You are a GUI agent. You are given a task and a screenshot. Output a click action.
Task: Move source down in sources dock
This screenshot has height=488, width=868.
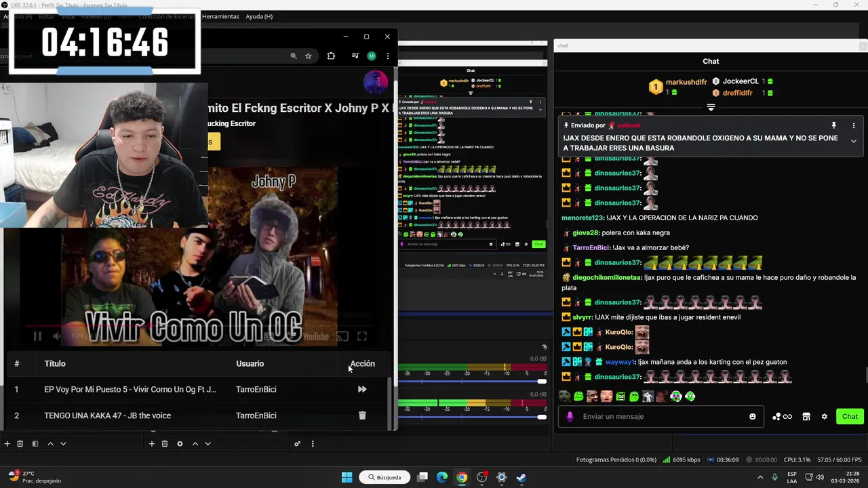[x=208, y=444]
